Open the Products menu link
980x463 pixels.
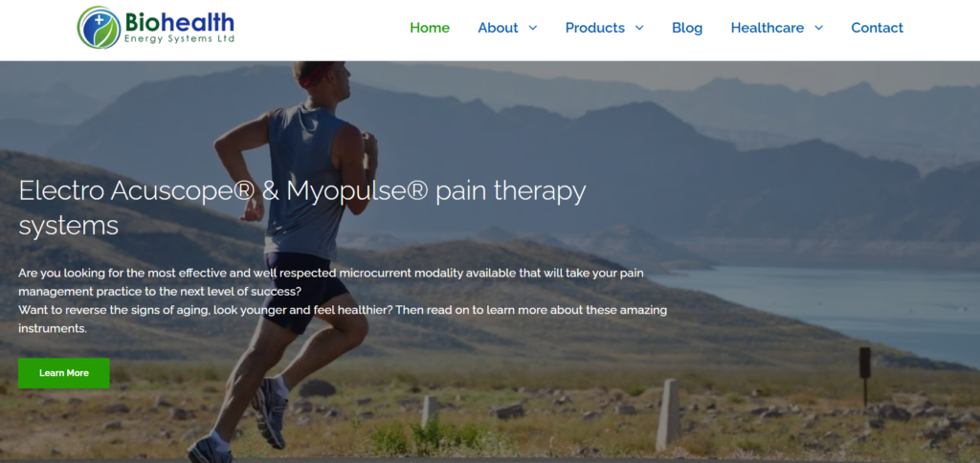595,28
